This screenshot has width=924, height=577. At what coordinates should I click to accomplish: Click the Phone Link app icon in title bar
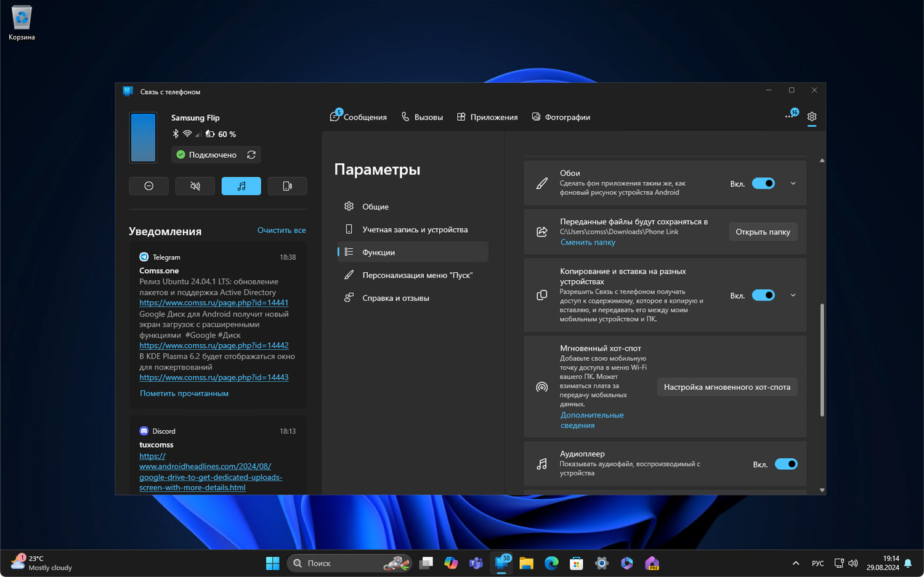[128, 91]
